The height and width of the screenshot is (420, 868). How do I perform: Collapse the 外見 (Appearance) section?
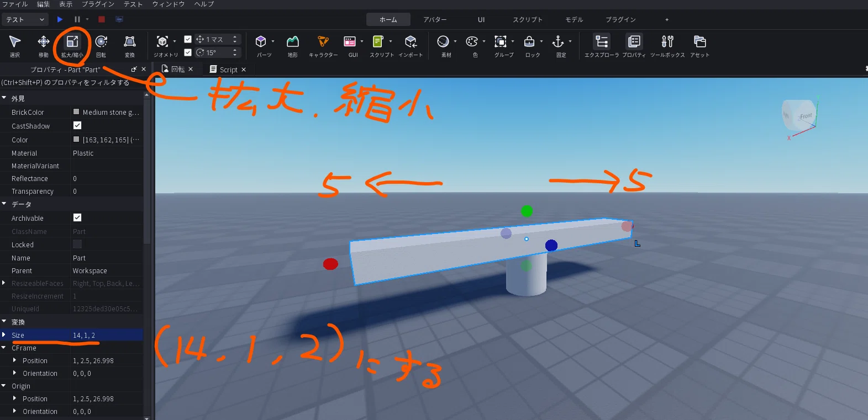[x=4, y=98]
